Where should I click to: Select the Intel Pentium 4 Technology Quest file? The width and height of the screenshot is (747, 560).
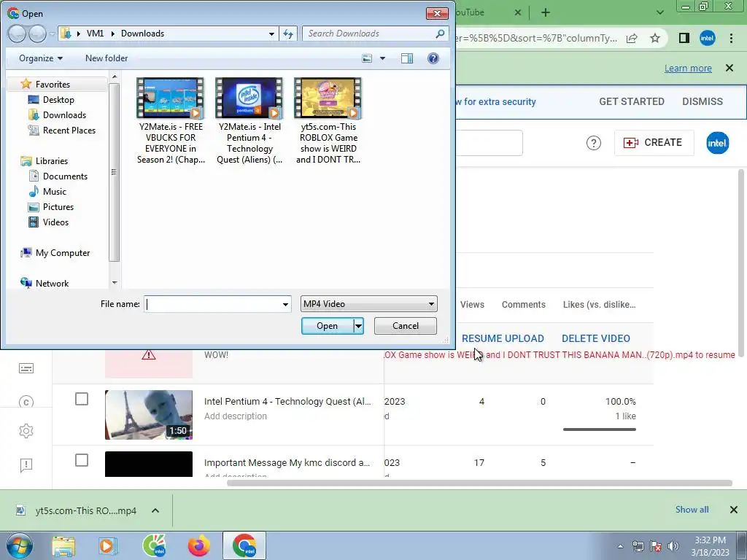[x=249, y=121]
